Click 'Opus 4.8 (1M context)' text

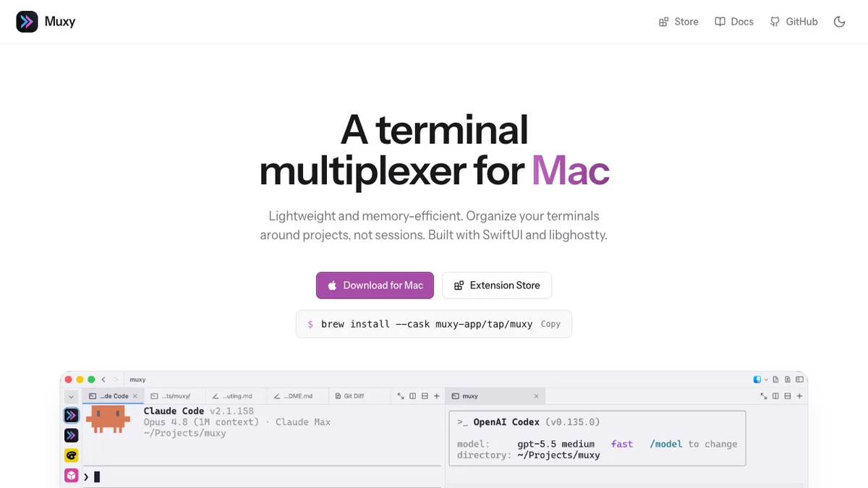pos(201,422)
